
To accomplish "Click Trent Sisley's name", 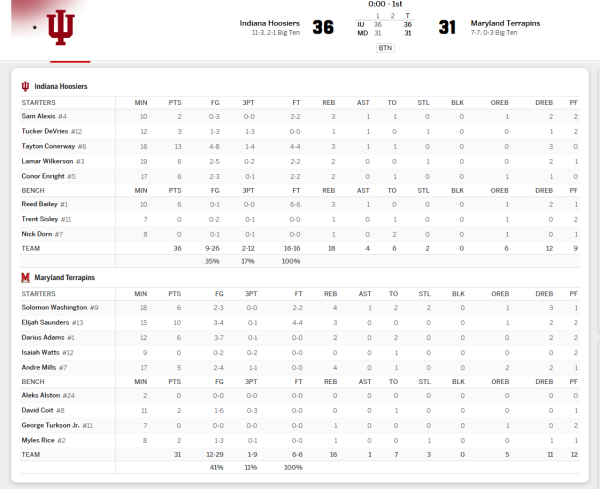I will 38,219.
